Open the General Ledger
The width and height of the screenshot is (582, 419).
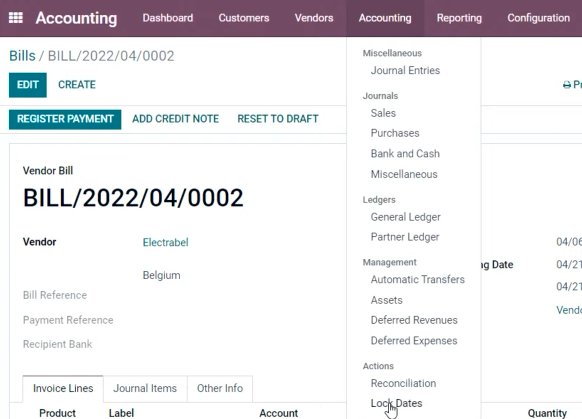[x=406, y=217]
